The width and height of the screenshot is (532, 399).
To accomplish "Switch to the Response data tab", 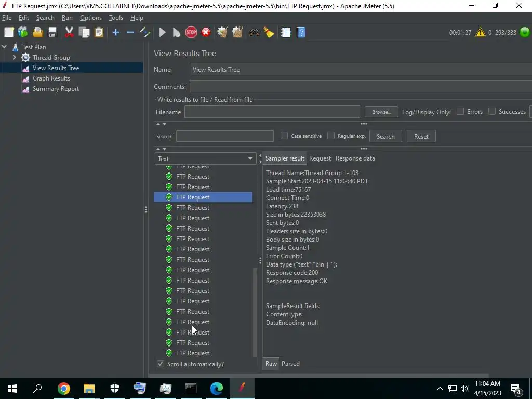I will coord(355,158).
